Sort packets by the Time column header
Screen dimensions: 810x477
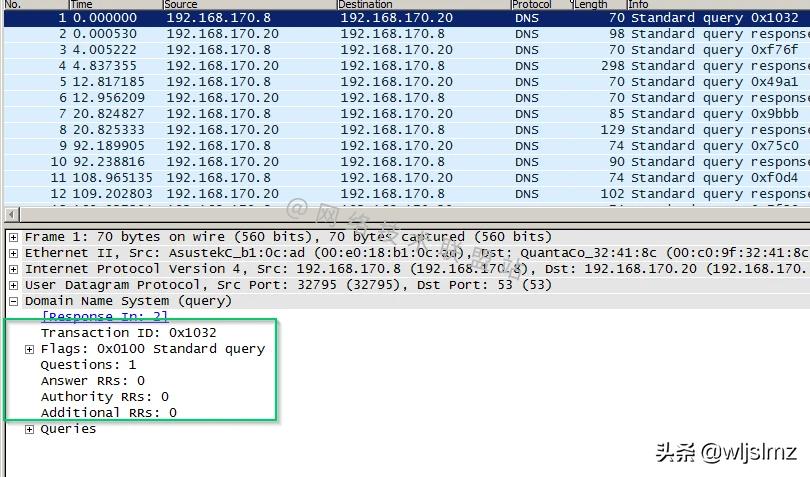coord(115,5)
